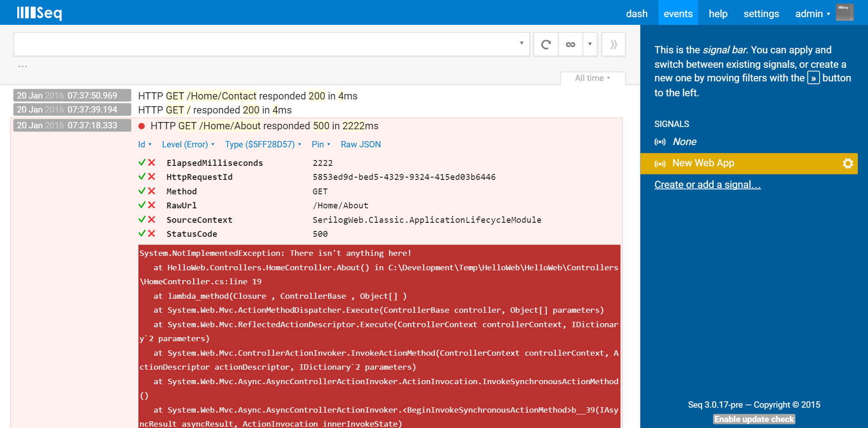Screen dimensions: 868x428
Task: Open the All time range selector
Action: [593, 78]
